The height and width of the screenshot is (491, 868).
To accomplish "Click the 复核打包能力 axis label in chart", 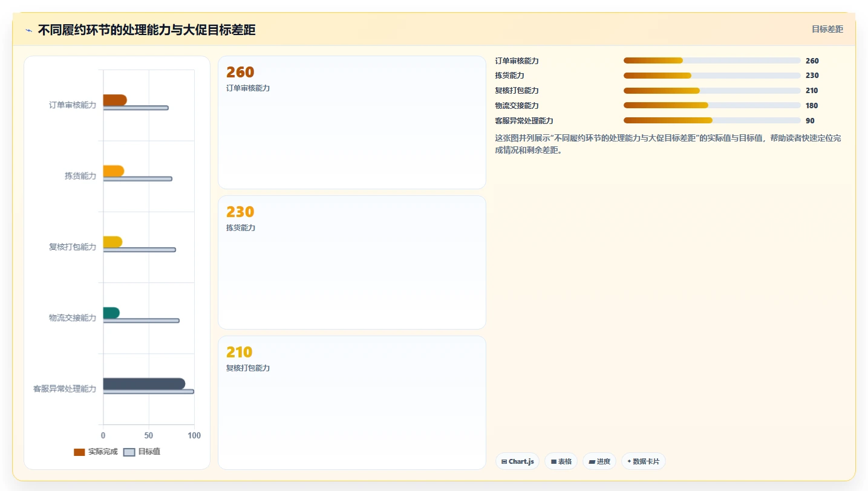I will pyautogui.click(x=73, y=247).
